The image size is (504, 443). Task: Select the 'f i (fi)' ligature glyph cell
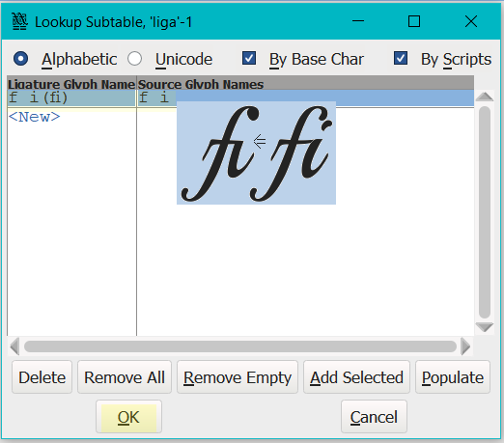coord(71,97)
